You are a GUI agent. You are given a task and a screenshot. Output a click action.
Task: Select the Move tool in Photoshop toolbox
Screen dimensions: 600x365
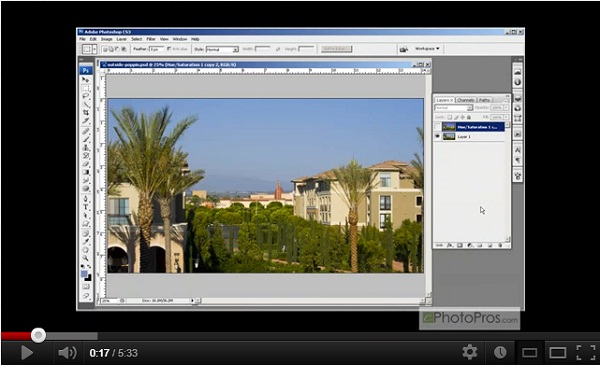86,80
